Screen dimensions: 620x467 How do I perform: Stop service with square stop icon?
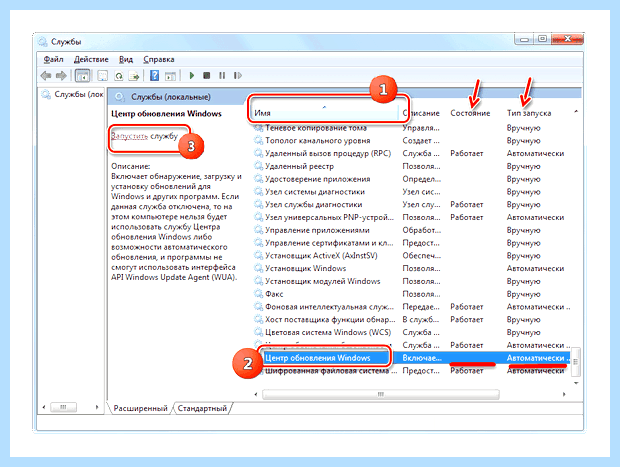tap(206, 75)
